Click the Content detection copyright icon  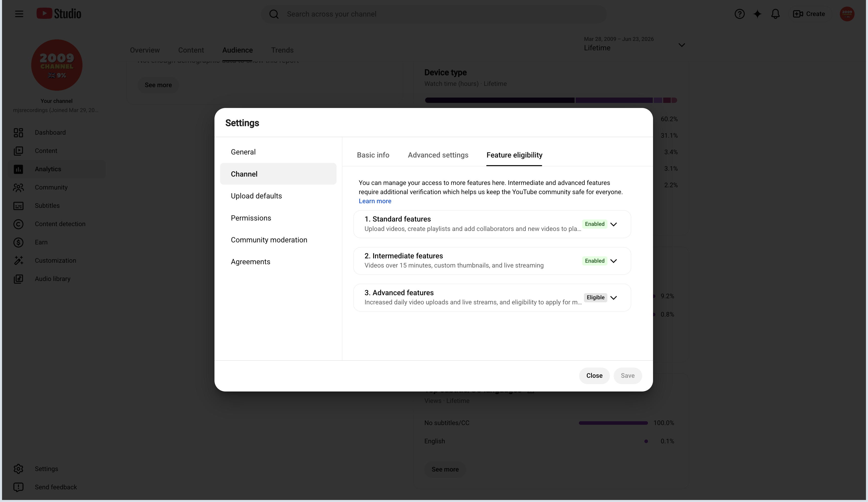point(18,224)
